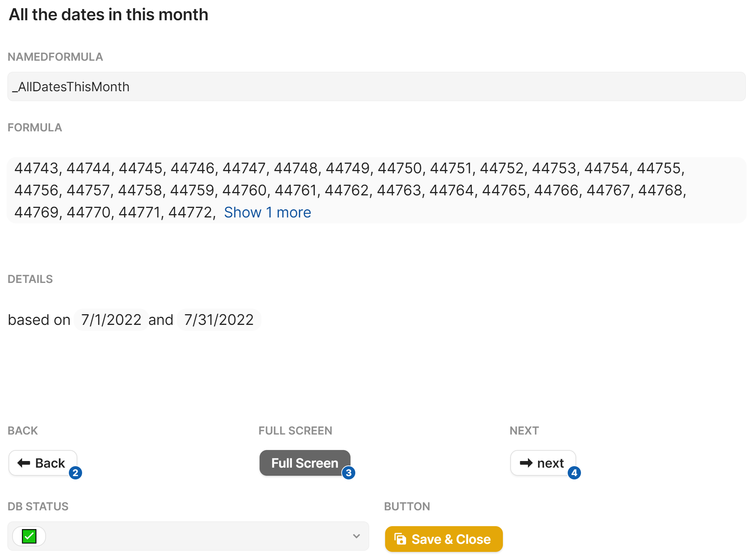Screen dimensions: 747x560
Task: Click the blue badge numbered 3
Action: coord(349,473)
